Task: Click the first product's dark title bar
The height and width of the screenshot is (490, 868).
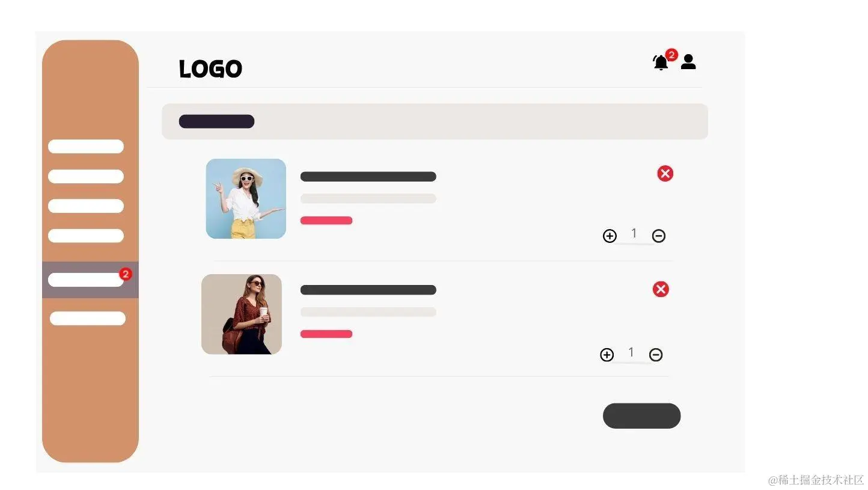Action: click(368, 177)
